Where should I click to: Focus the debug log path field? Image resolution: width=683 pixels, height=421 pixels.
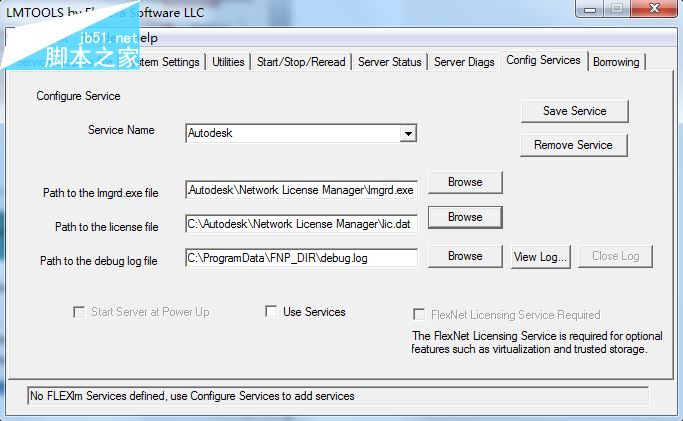click(301, 257)
